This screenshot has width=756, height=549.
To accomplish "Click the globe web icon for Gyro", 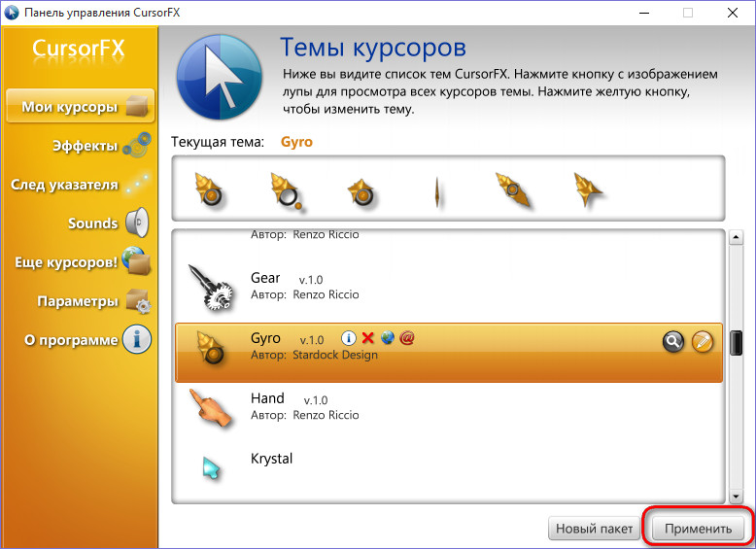I will coord(388,338).
